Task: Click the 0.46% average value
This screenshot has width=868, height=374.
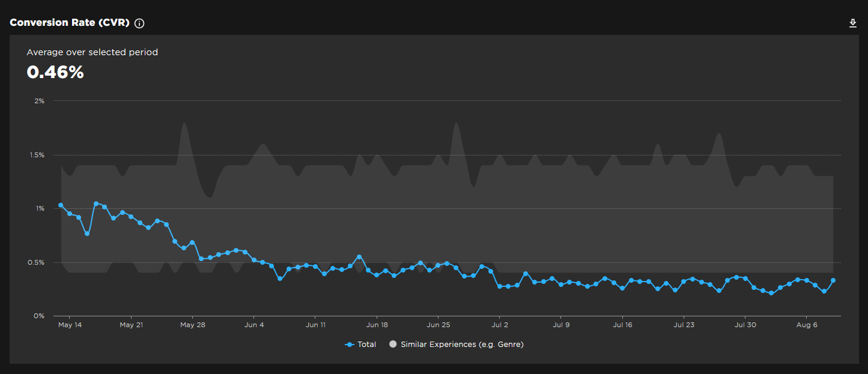Action: [55, 72]
